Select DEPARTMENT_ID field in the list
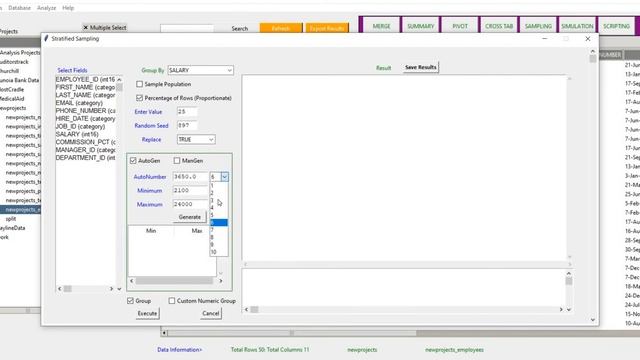The height and width of the screenshot is (360, 640). click(x=85, y=158)
